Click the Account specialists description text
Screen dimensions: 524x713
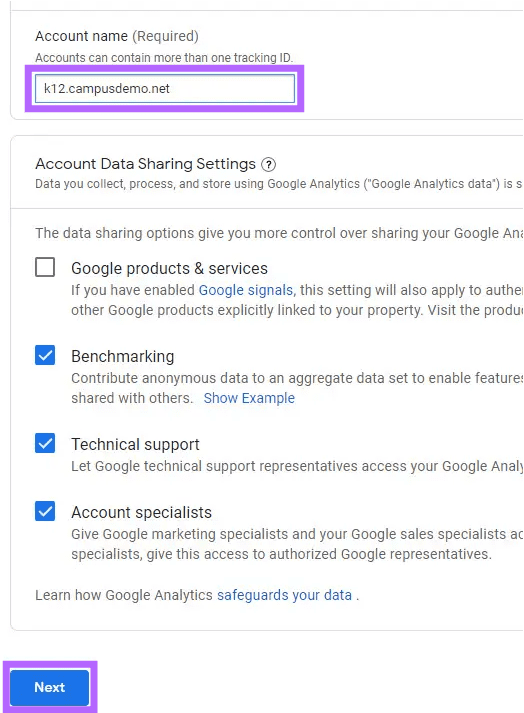point(297,544)
